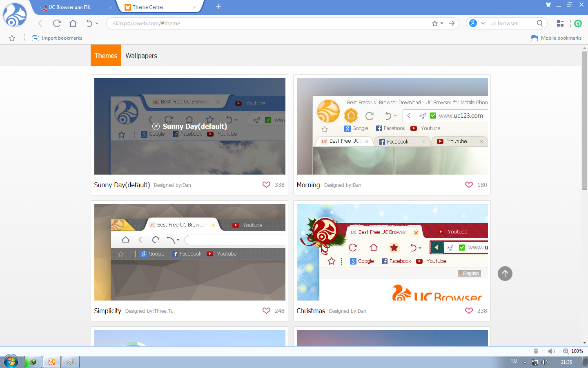
Task: Click the Morning theme title text
Action: (x=308, y=185)
